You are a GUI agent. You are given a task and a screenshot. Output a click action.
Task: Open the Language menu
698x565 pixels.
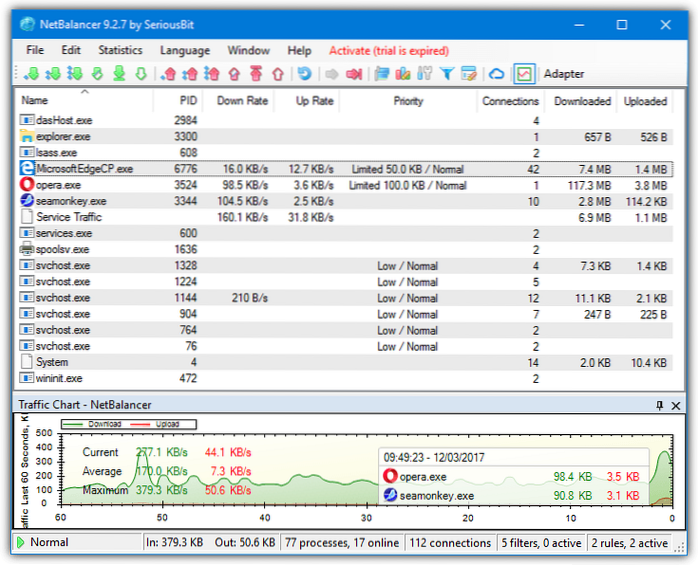[185, 50]
